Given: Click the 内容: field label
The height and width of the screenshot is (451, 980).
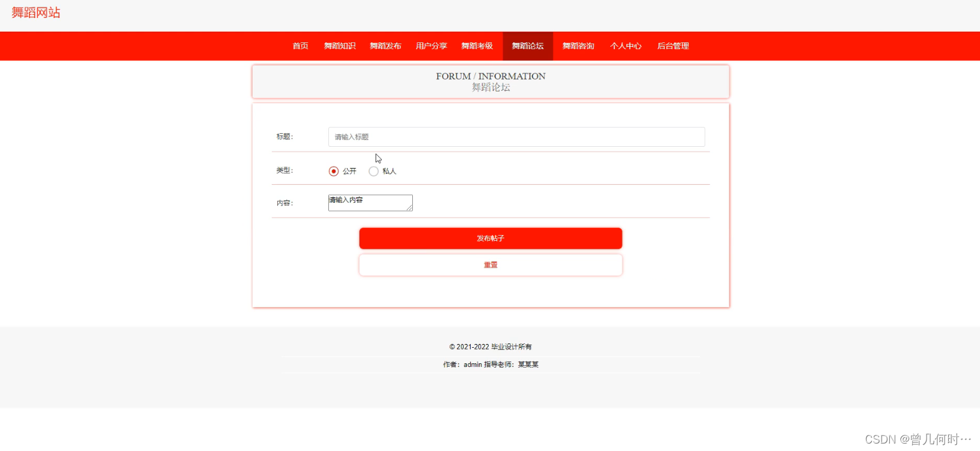Looking at the screenshot, I should point(285,203).
